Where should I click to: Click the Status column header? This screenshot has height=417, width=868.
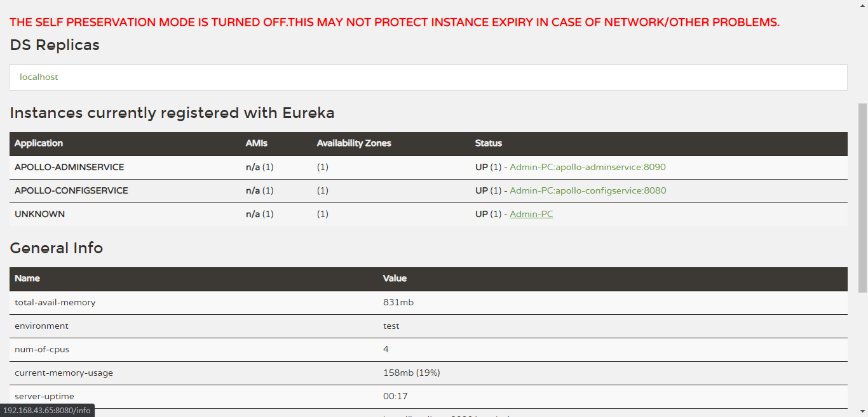point(488,143)
